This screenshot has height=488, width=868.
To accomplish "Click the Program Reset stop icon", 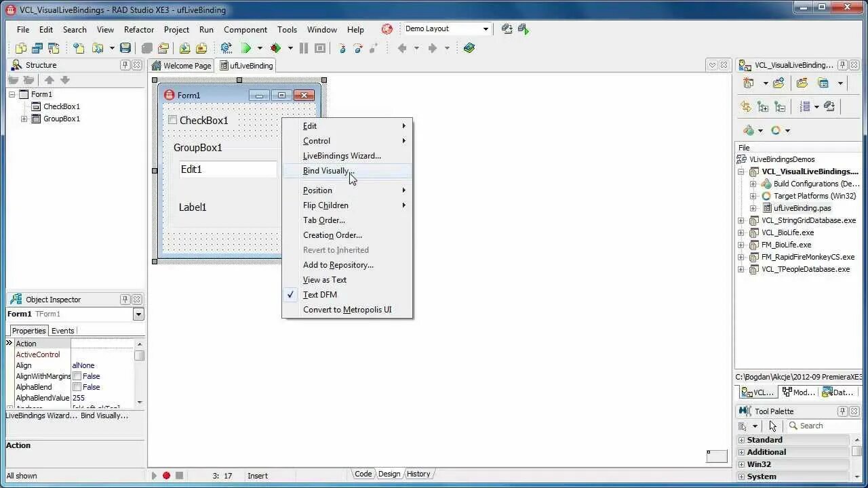I will coord(320,48).
